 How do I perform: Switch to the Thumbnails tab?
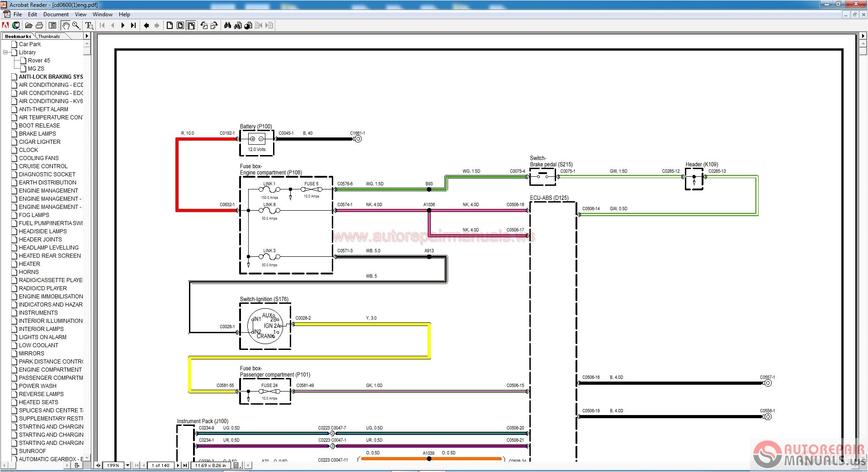pos(49,36)
